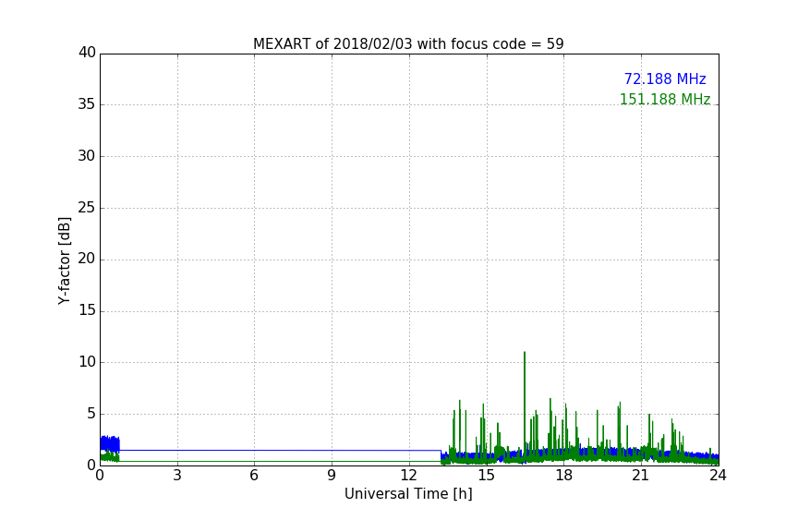The width and height of the screenshot is (798, 532).
Task: Click the x-axis tick label 21
Action: coord(641,476)
